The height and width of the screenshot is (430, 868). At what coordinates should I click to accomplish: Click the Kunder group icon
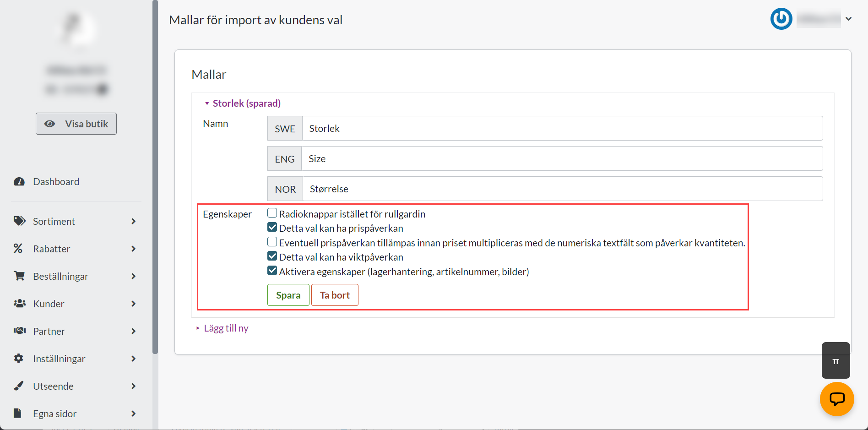(x=19, y=304)
